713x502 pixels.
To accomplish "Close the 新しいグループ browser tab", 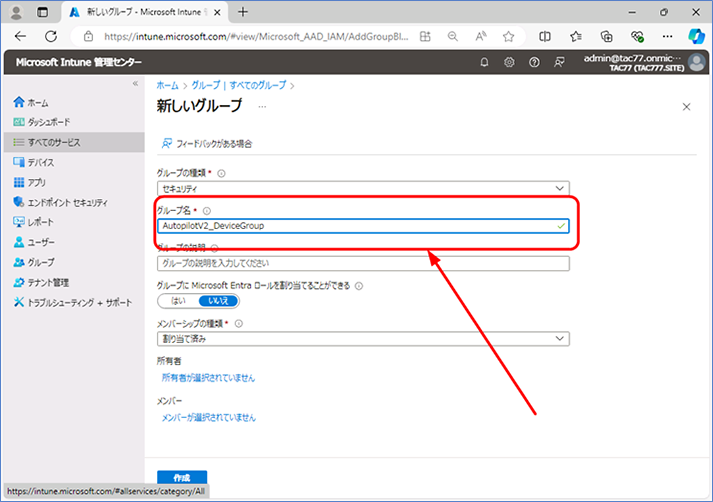I will tap(217, 12).
